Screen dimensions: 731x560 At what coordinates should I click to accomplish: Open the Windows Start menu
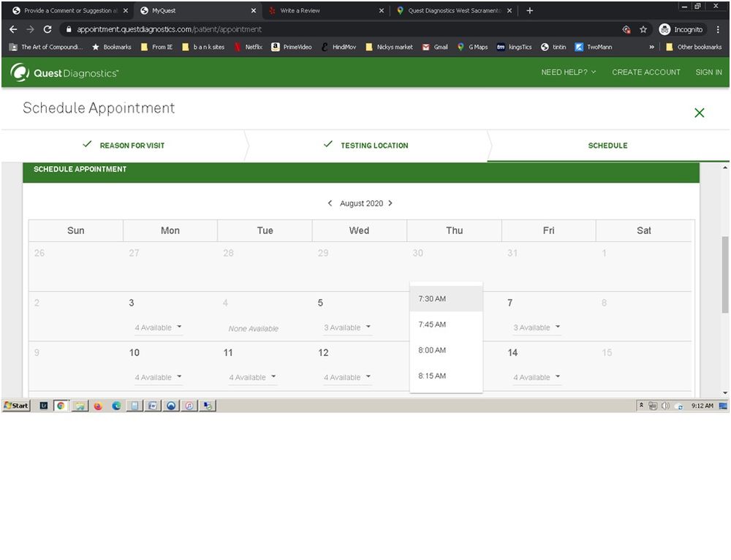coord(16,406)
